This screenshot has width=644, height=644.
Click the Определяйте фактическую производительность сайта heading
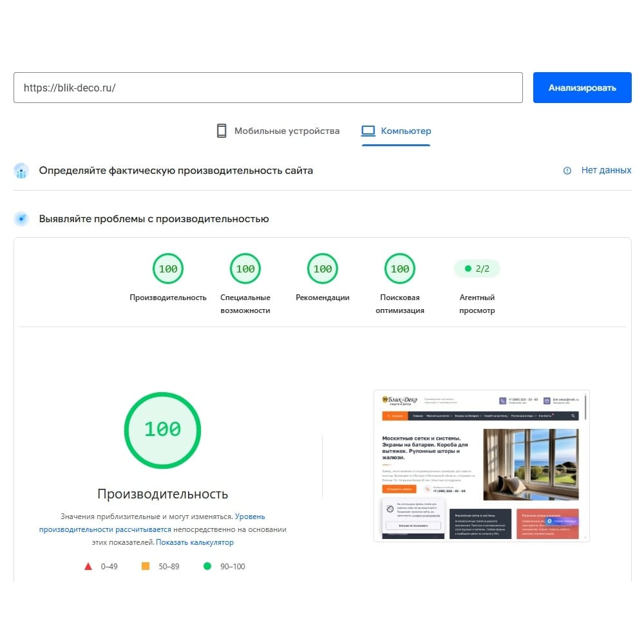click(176, 171)
